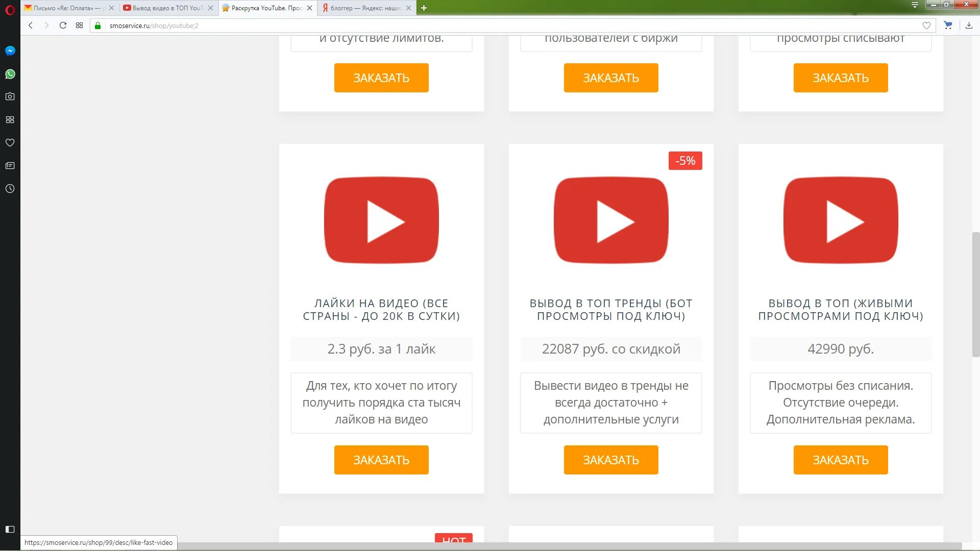Toggle the sidebar panel button

10,529
